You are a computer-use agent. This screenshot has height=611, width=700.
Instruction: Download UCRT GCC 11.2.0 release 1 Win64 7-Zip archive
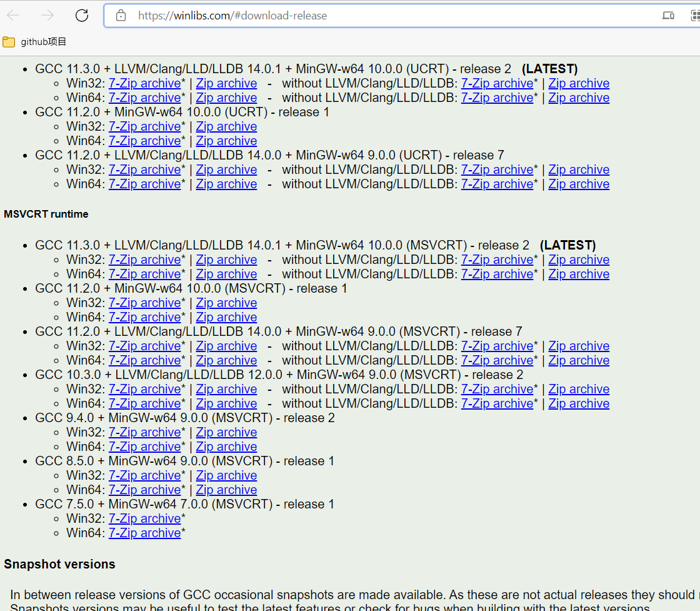144,141
